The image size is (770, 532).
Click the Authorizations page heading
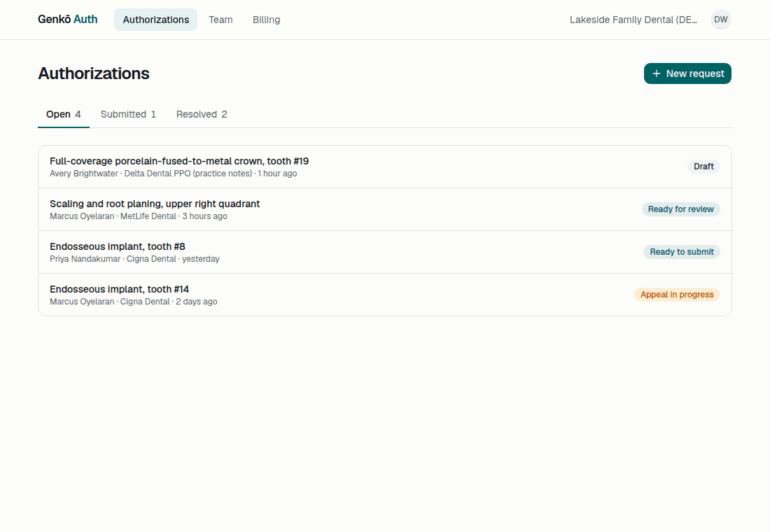[94, 73]
